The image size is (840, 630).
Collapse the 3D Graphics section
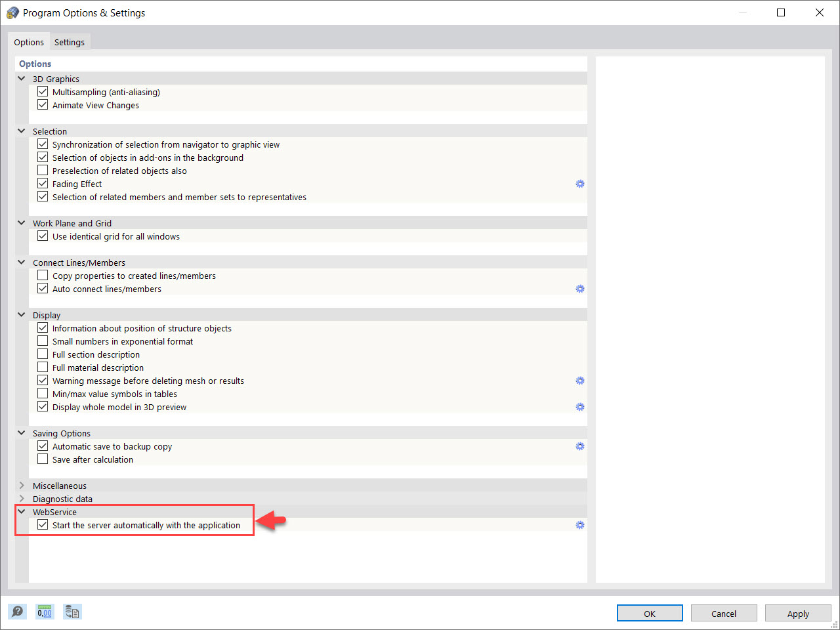21,78
